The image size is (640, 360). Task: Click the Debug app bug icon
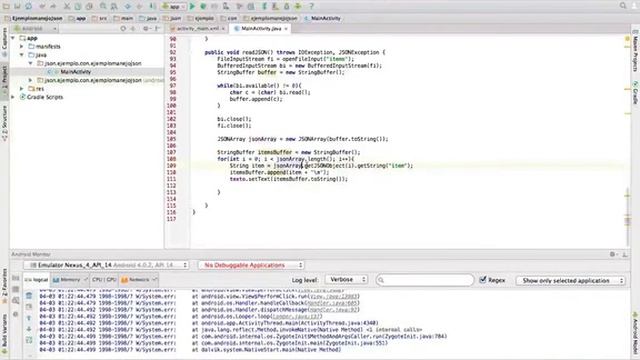click(203, 6)
